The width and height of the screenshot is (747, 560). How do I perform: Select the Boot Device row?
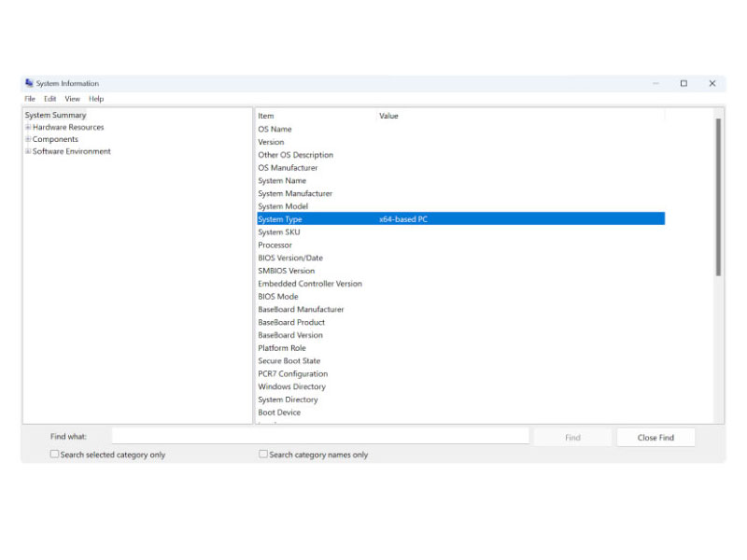click(x=460, y=412)
